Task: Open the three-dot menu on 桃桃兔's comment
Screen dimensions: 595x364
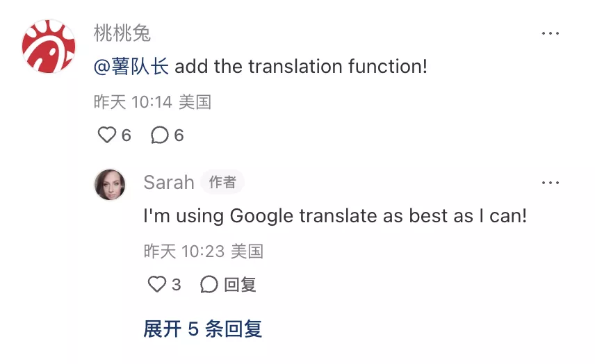Action: tap(551, 33)
